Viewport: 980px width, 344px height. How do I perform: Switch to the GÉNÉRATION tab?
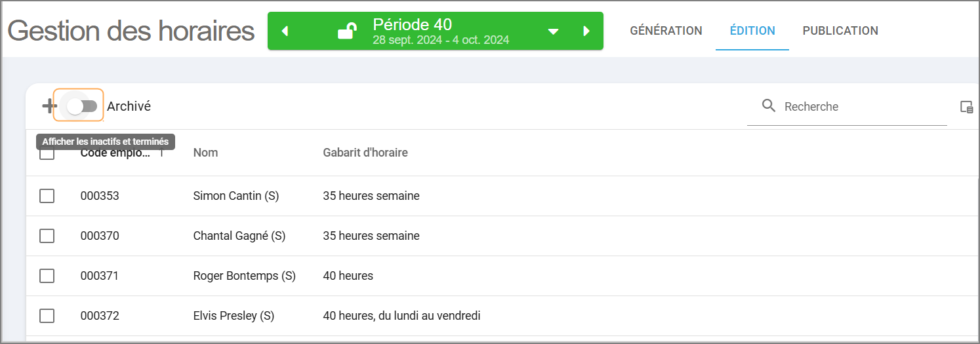[x=666, y=31]
